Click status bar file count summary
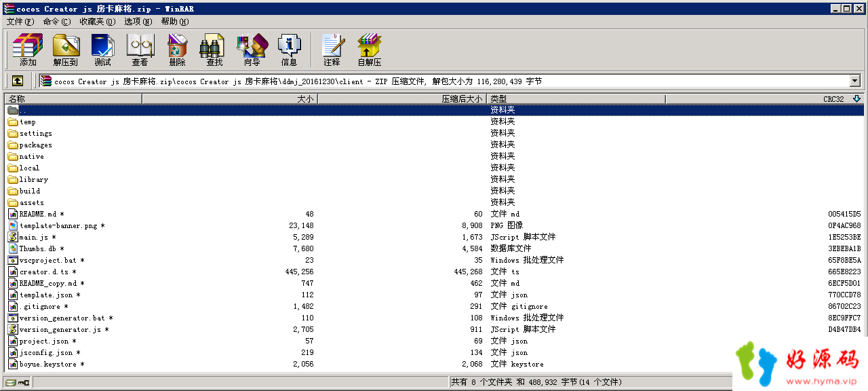The height and width of the screenshot is (391, 868). click(536, 383)
